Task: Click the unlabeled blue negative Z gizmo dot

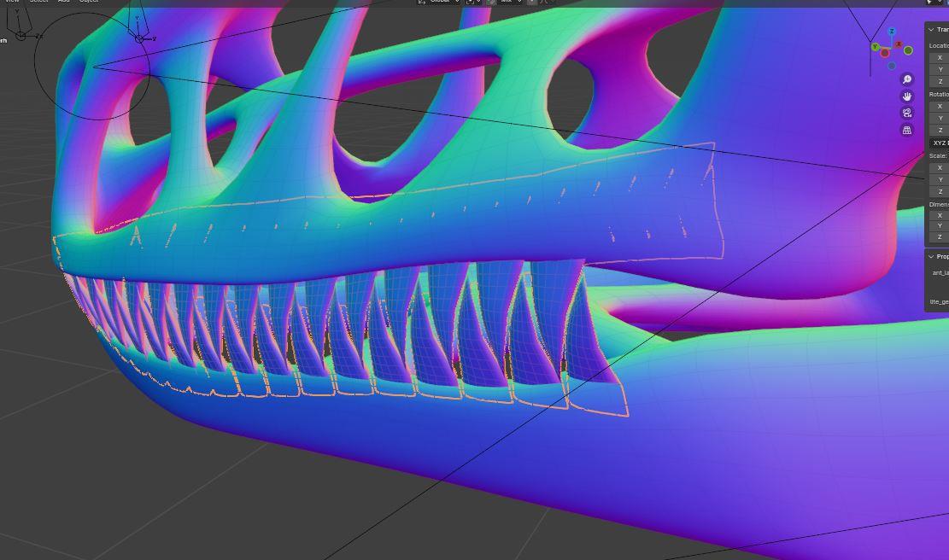Action: (892, 66)
